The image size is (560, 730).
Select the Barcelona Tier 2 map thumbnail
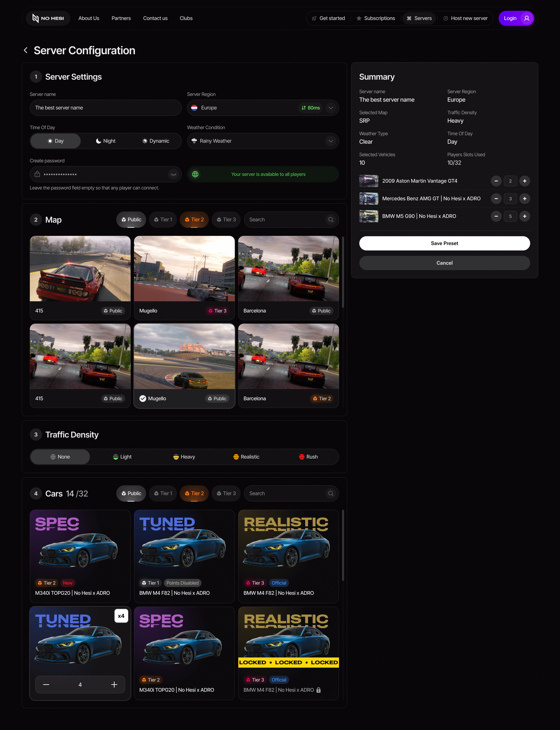click(288, 356)
